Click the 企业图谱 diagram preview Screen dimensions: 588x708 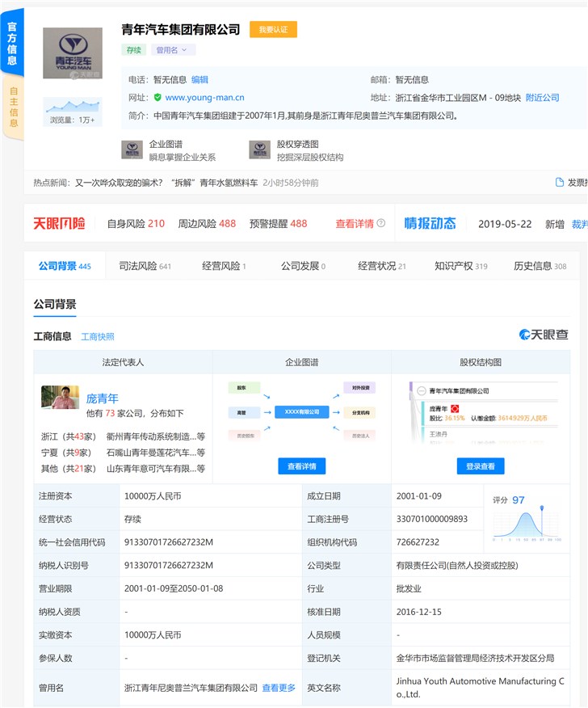[302, 412]
